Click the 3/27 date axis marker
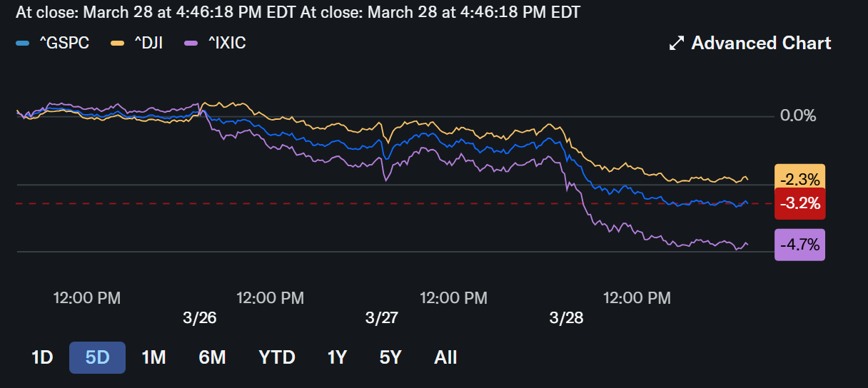 click(382, 318)
